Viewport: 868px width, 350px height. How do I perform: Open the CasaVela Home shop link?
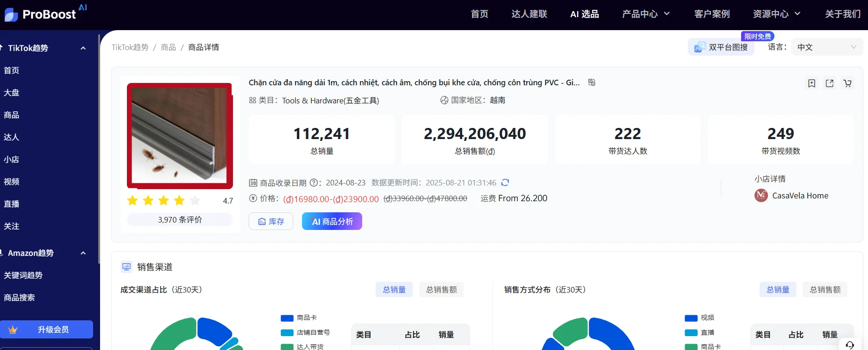800,196
